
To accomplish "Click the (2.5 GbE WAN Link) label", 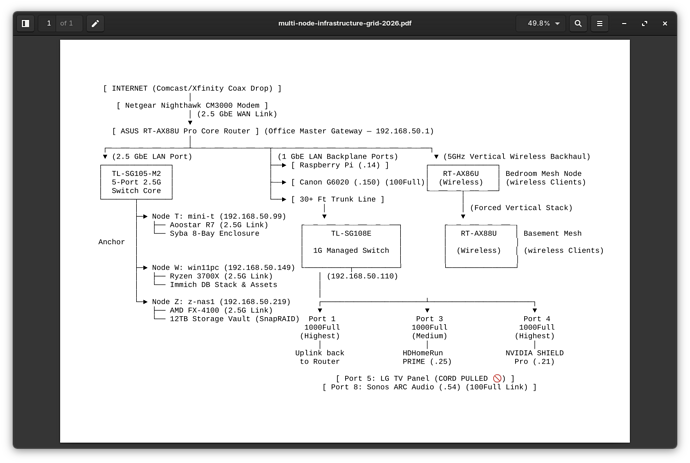I will pyautogui.click(x=237, y=114).
